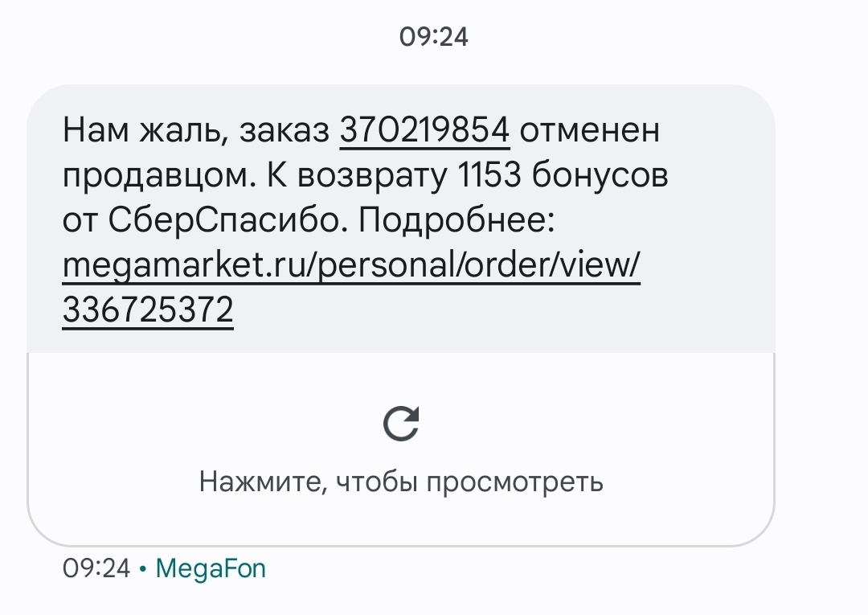The width and height of the screenshot is (868, 615).
Task: Tap the dot separator before MegaFon
Action: coord(142,569)
